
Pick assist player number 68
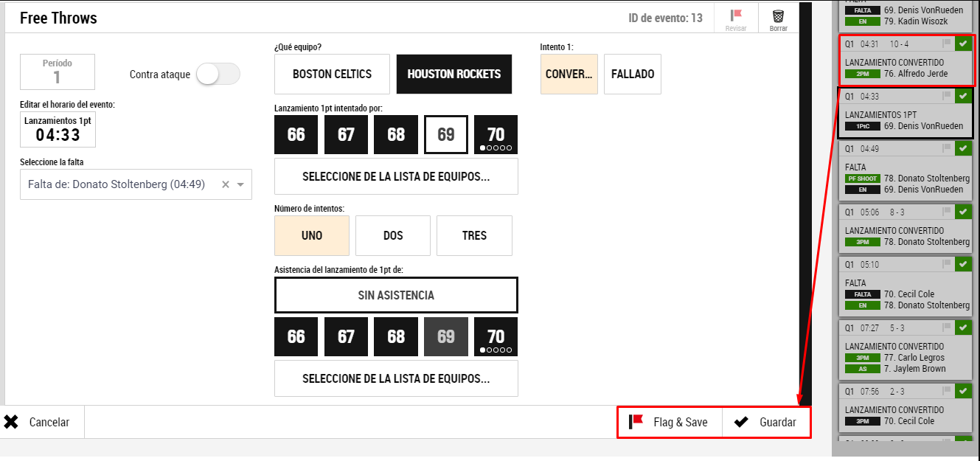coord(396,336)
